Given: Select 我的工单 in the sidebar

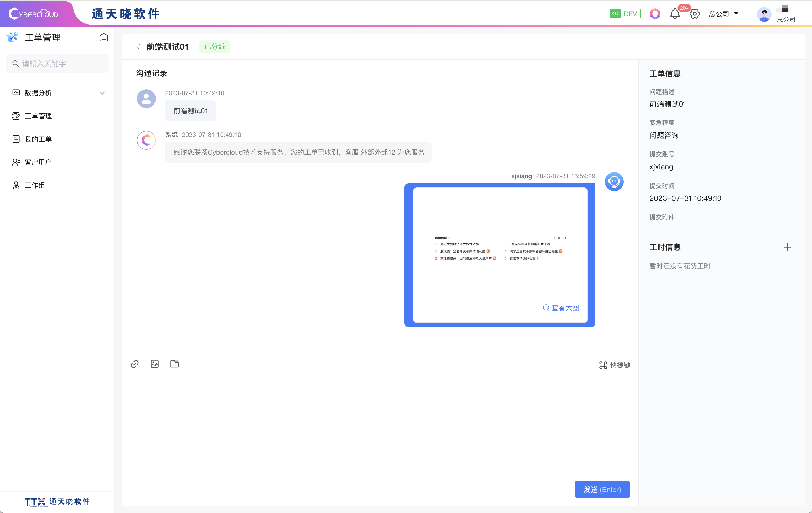Looking at the screenshot, I should click(38, 139).
